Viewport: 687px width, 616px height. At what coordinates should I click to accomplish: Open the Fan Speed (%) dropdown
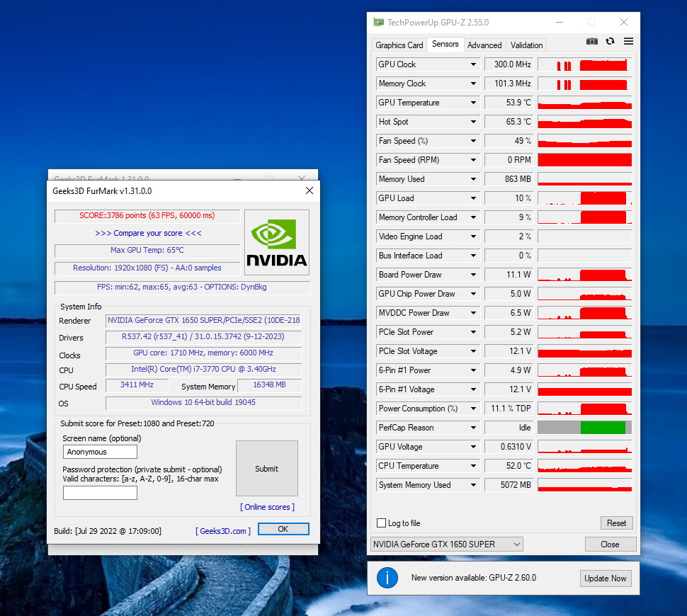click(473, 141)
